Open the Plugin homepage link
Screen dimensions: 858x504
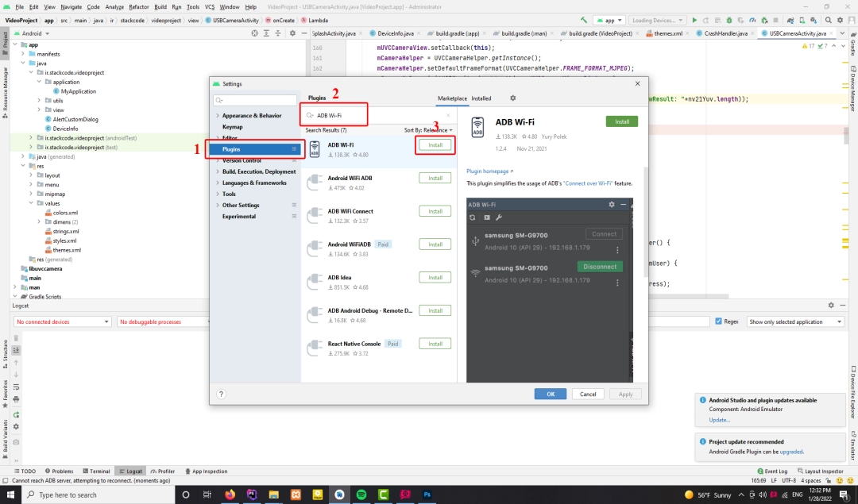[x=489, y=171]
